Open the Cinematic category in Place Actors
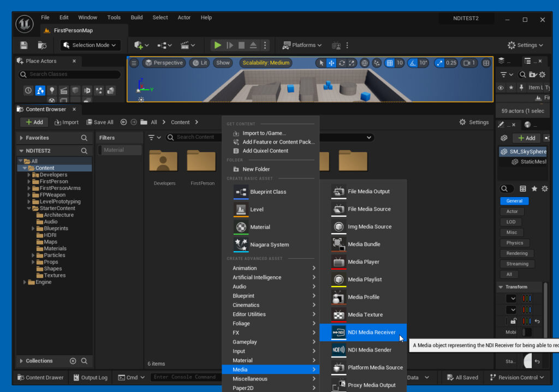559x392 pixels. pyautogui.click(x=64, y=91)
